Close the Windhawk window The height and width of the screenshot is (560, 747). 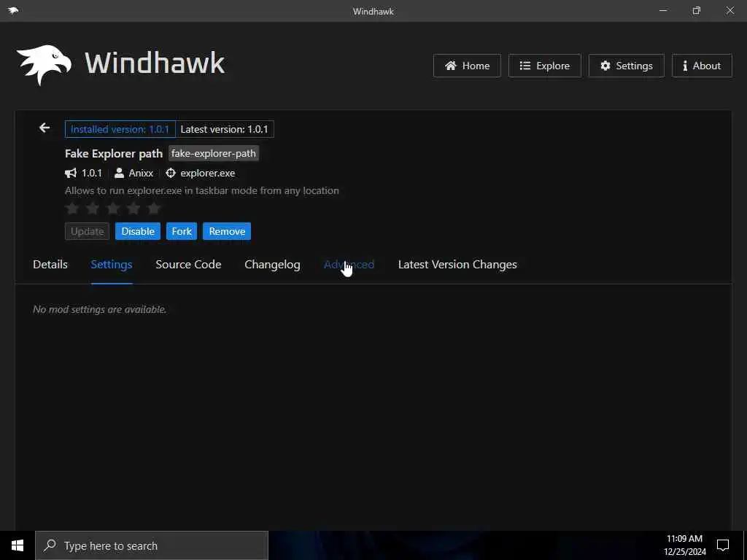pyautogui.click(x=729, y=10)
